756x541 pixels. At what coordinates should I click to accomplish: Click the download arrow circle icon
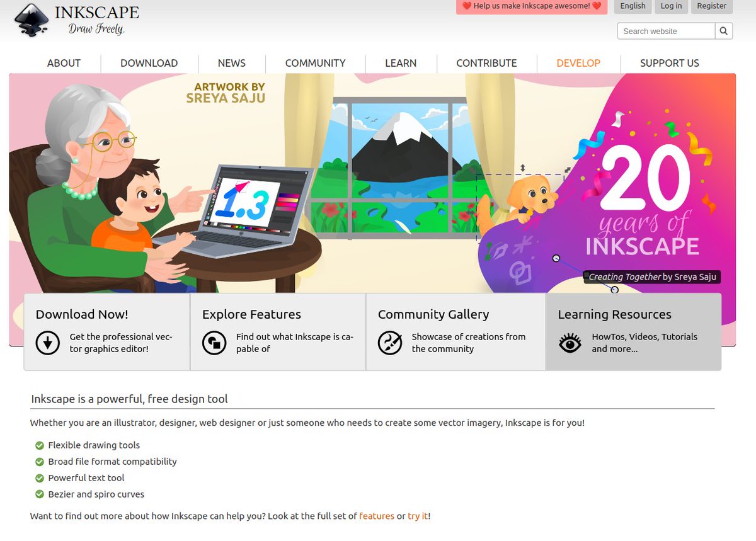pos(48,343)
